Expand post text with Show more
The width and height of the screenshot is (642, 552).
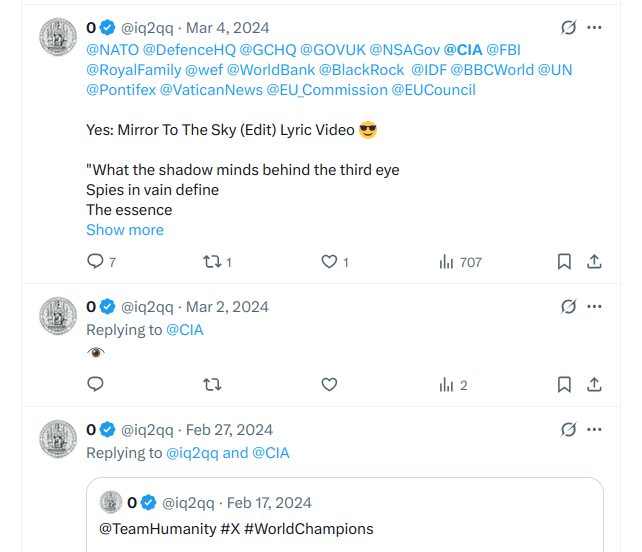125,230
